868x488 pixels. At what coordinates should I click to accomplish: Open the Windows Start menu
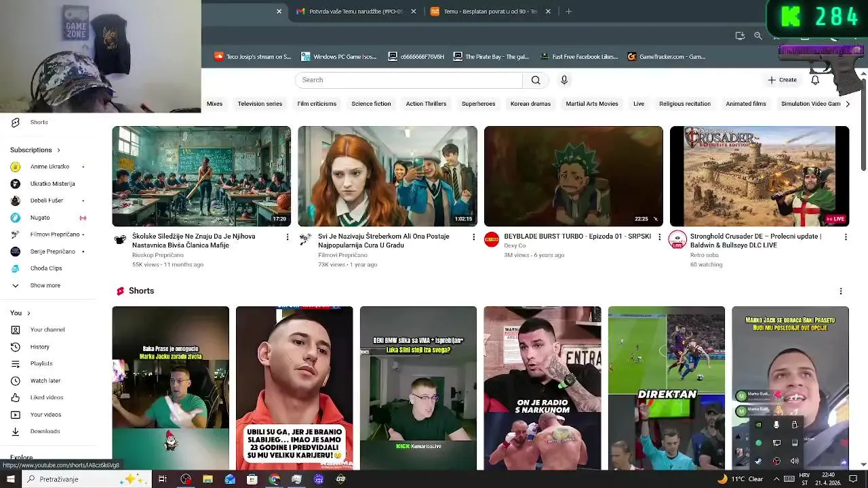coord(10,479)
